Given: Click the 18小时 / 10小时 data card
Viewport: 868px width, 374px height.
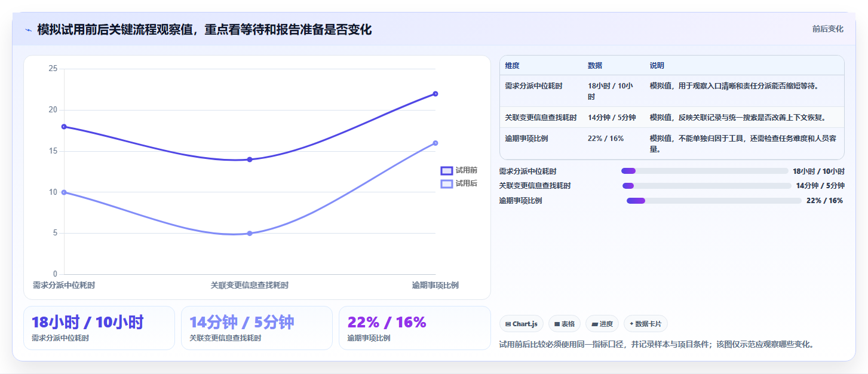Looking at the screenshot, I should tap(99, 328).
